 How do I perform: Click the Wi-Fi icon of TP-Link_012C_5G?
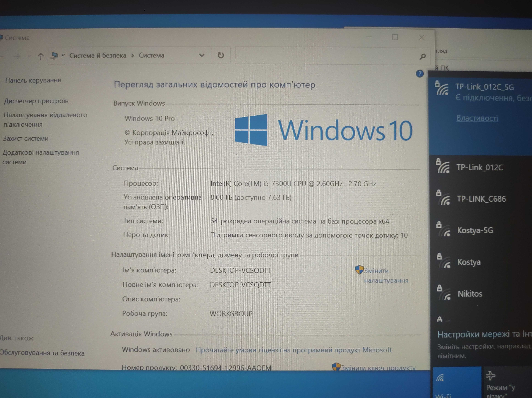442,88
